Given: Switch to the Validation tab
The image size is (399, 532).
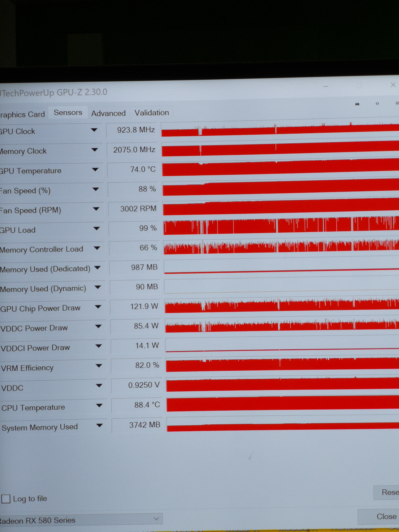Looking at the screenshot, I should tap(152, 113).
